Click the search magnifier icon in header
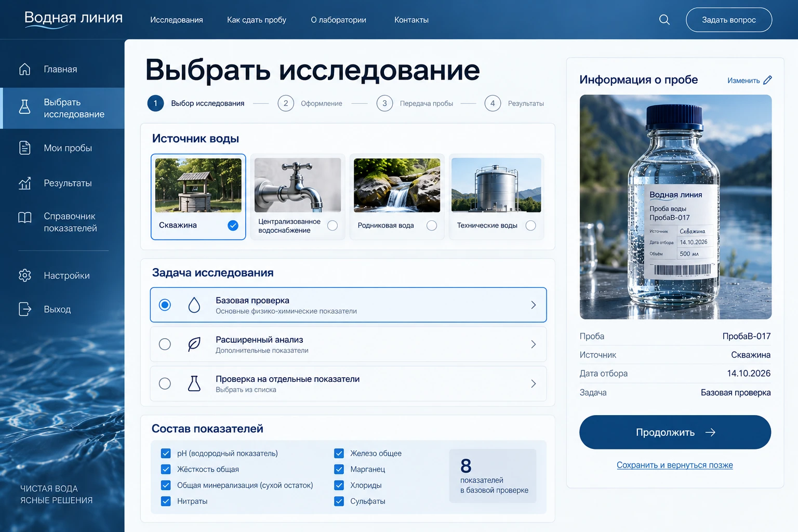This screenshot has width=798, height=532. (x=664, y=20)
